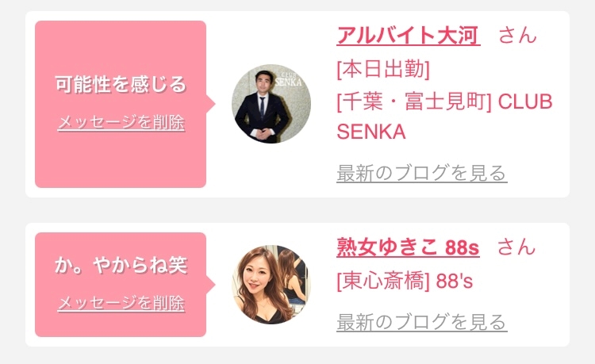Viewport: 595px width, 364px height.
Task: View latest blog of 熟女ゆきこ 88s
Action: tap(421, 322)
